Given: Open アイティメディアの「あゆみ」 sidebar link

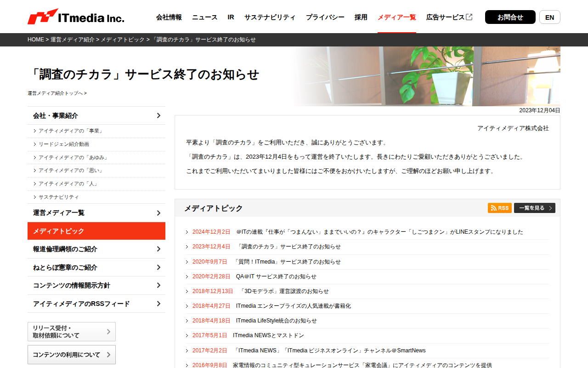Looking at the screenshot, I should (x=73, y=158).
